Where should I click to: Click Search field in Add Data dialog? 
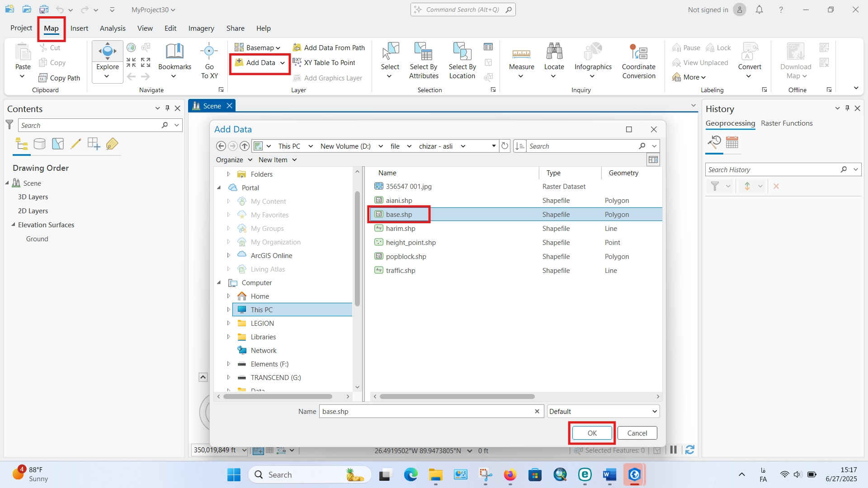click(x=582, y=146)
